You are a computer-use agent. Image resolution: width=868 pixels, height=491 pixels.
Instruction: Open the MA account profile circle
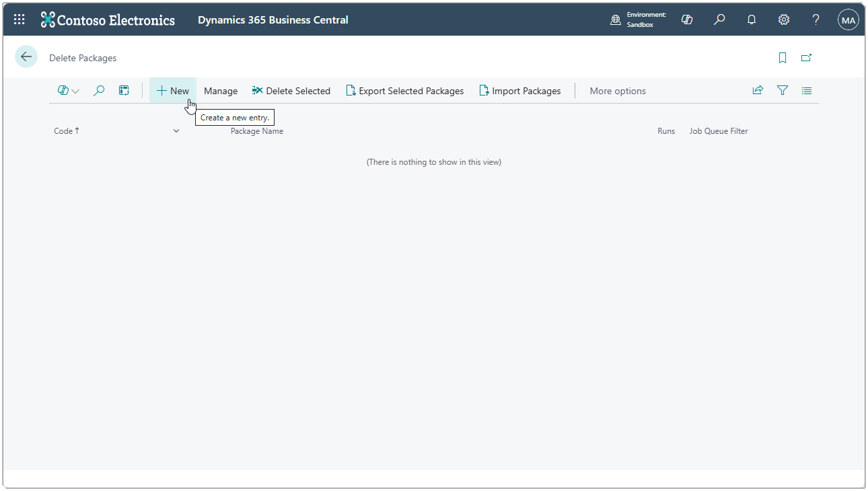pyautogui.click(x=848, y=19)
